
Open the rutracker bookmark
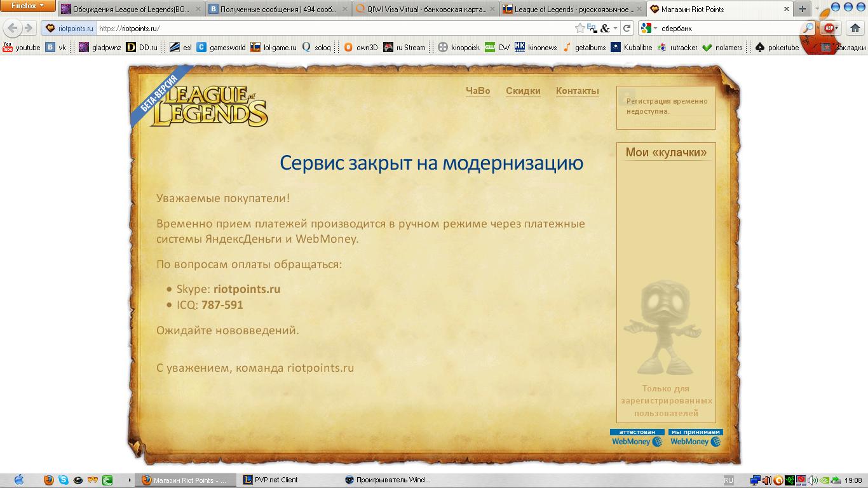pos(677,48)
